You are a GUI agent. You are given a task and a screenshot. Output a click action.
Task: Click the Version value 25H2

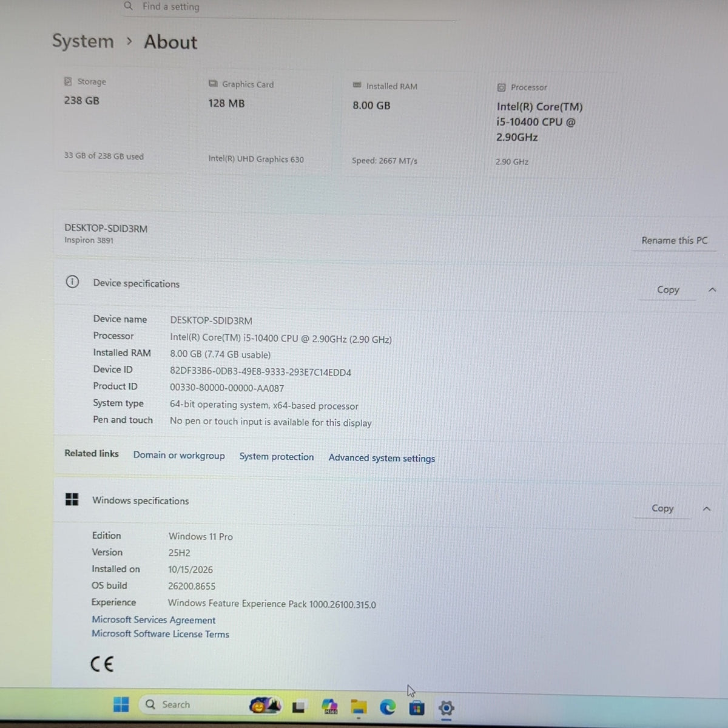click(179, 553)
